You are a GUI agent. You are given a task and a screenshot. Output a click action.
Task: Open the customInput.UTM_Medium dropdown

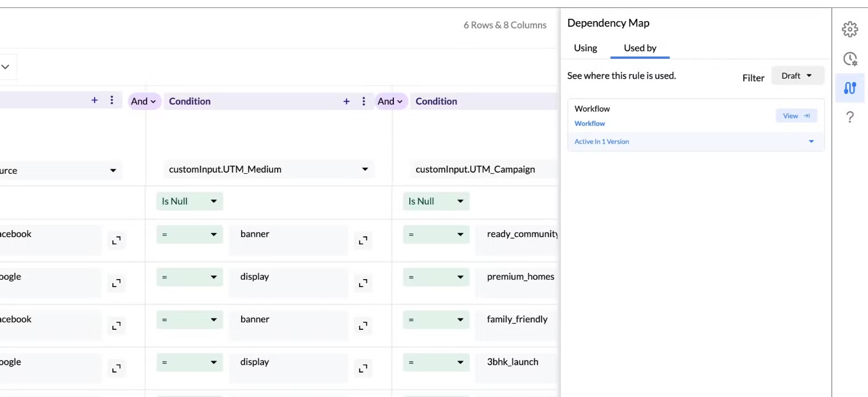(268, 169)
